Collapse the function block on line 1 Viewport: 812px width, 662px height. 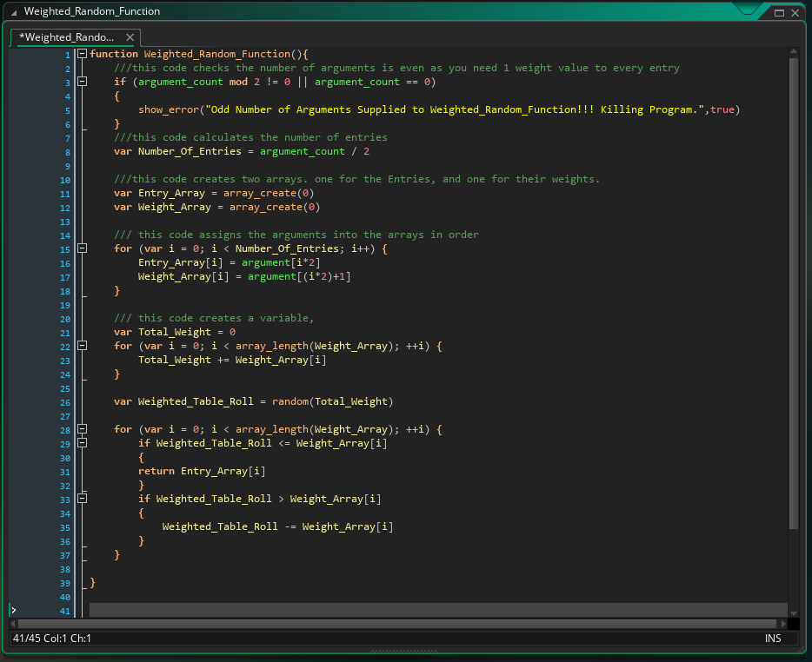pos(83,54)
